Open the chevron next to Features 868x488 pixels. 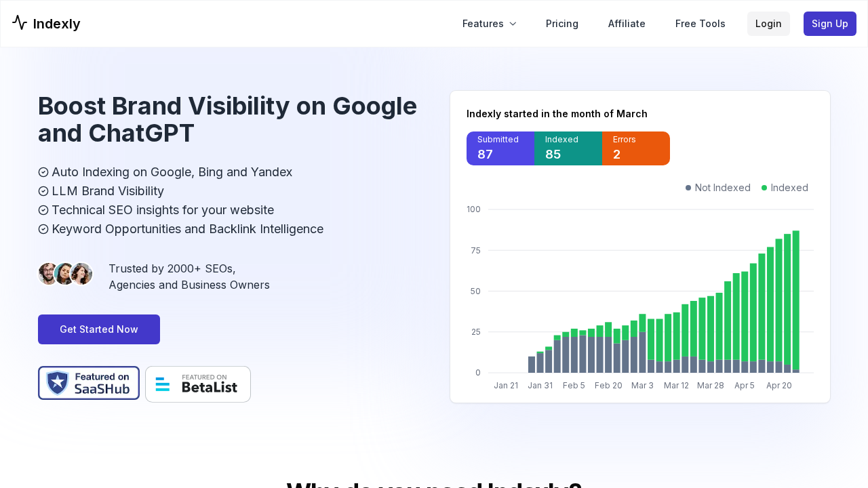pos(512,24)
